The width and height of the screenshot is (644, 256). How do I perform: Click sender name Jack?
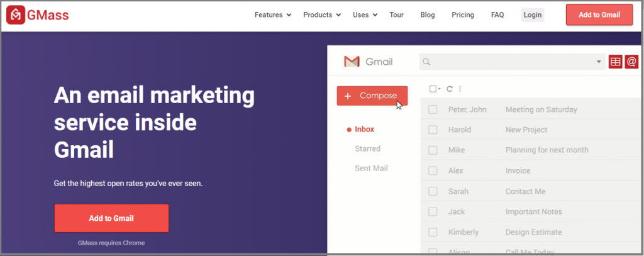[457, 212]
